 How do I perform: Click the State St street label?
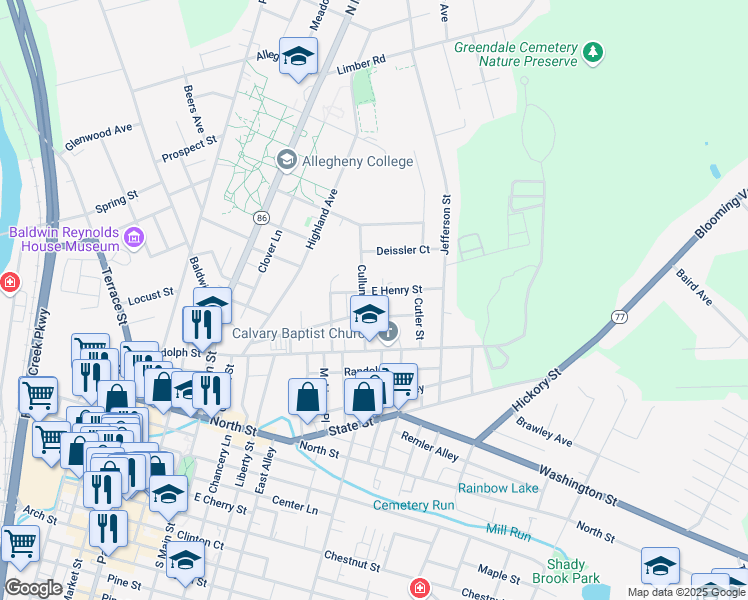(350, 427)
